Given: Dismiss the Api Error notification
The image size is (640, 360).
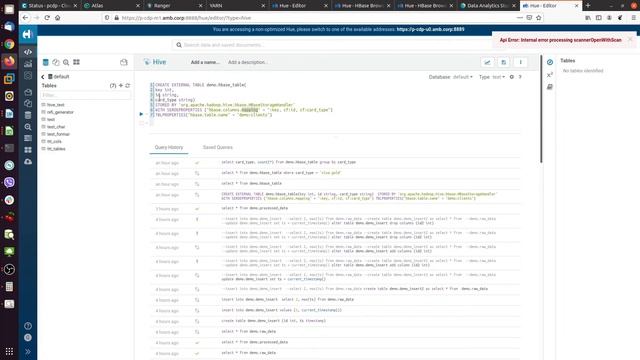Looking at the screenshot, I should tap(630, 39).
